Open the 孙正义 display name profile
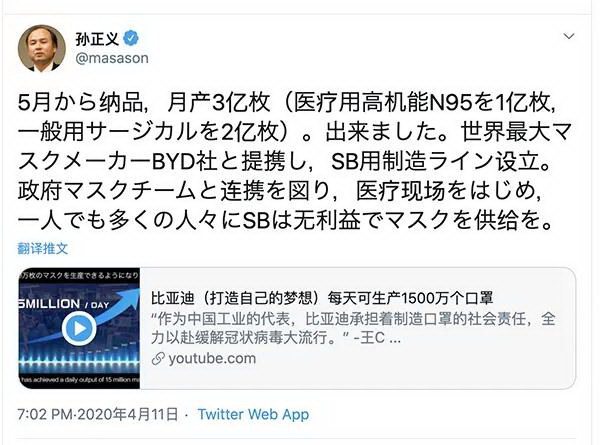 97,39
